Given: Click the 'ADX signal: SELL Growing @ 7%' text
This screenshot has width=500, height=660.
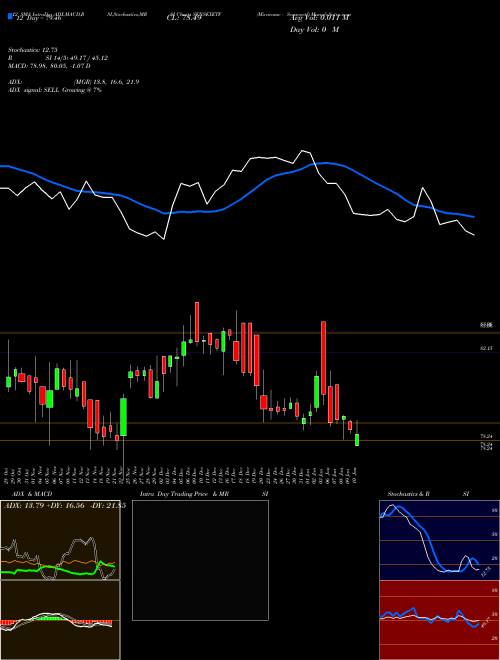Looking at the screenshot, I should pyautogui.click(x=55, y=90).
